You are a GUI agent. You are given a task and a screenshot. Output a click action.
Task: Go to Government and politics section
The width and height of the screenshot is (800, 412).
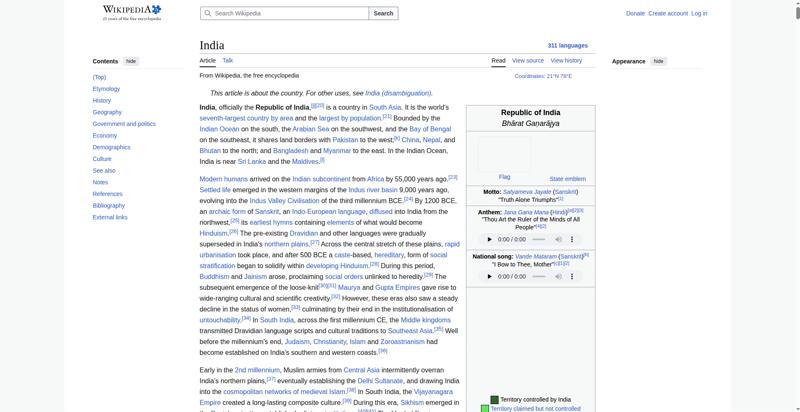(x=124, y=124)
